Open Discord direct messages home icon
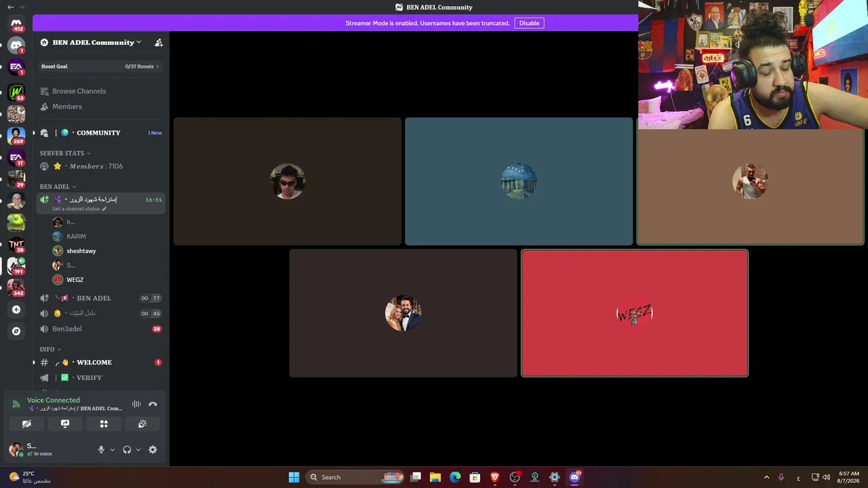 16,24
